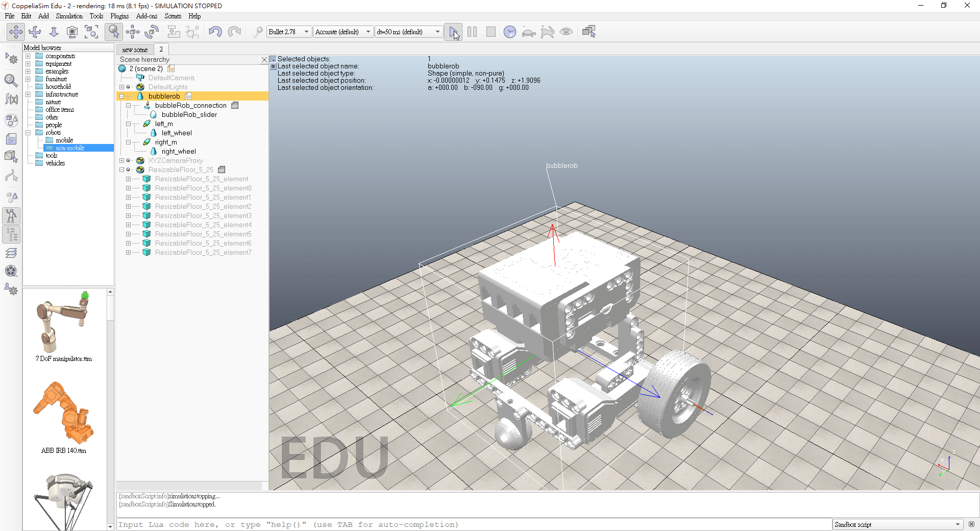Select right_wheel in scene hierarchy
Screen dimensions: 980x531
(179, 151)
